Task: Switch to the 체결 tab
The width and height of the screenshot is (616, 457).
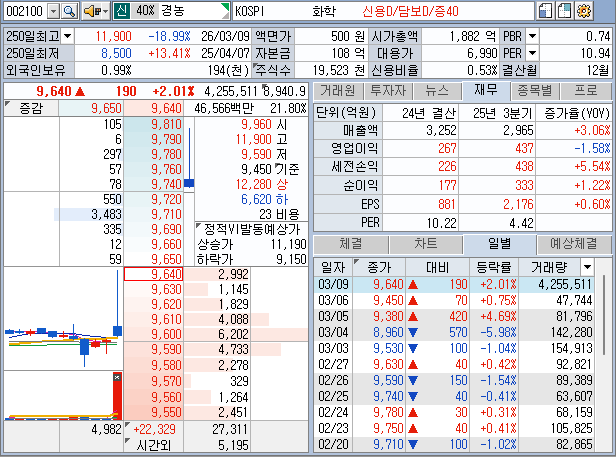Action: pyautogui.click(x=350, y=244)
